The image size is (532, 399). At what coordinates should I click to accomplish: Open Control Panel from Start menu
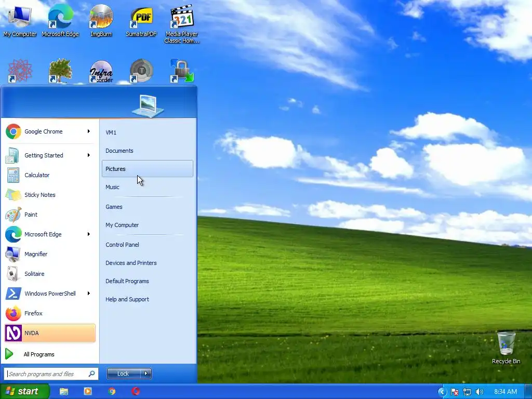[147, 245]
